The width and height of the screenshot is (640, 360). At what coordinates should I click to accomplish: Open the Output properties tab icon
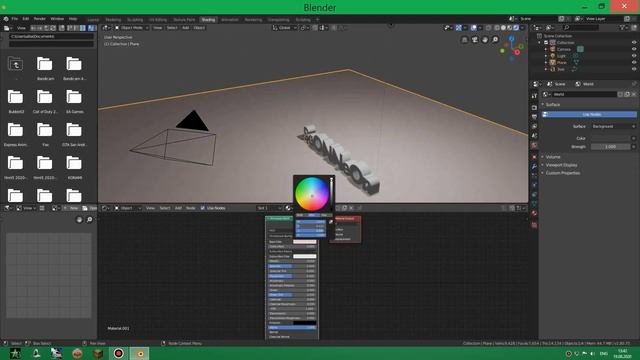[x=534, y=117]
